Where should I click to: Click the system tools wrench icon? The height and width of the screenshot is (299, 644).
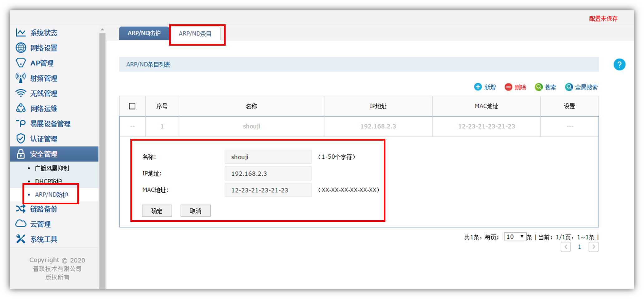21,239
